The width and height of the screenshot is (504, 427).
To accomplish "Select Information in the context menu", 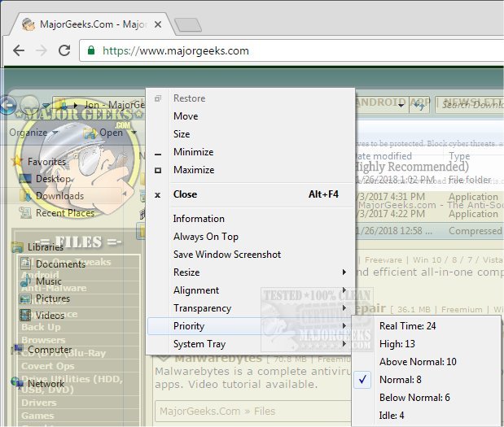I will (x=251, y=219).
